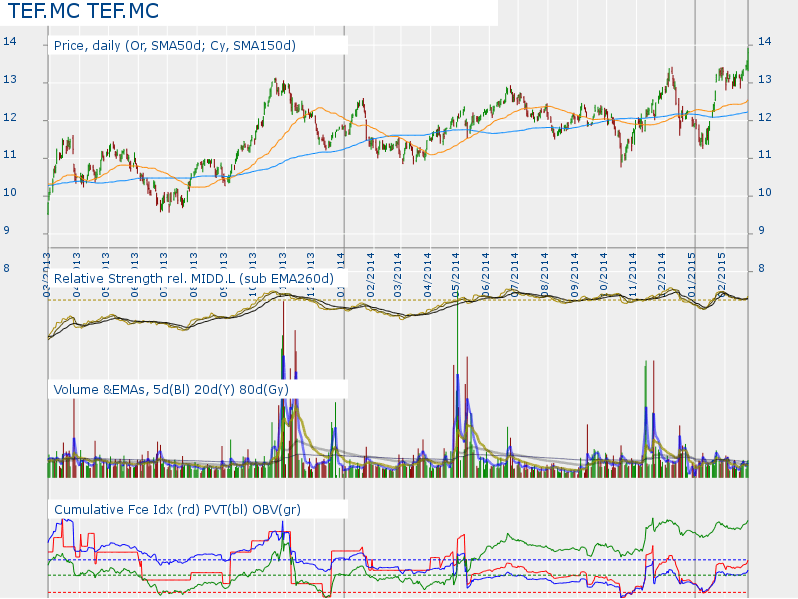
Task: Select the Relative Strength rel. MIDD.L label
Action: 194,279
